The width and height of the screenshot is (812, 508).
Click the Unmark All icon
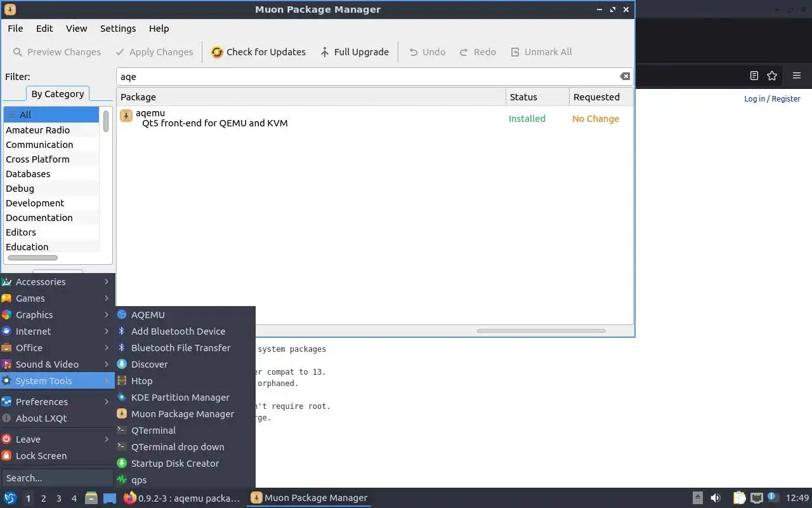(515, 52)
